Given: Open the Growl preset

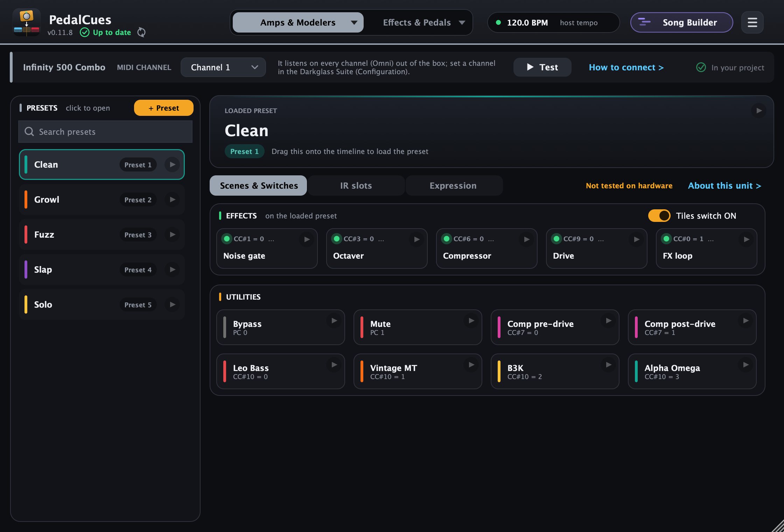Looking at the screenshot, I should (x=102, y=199).
